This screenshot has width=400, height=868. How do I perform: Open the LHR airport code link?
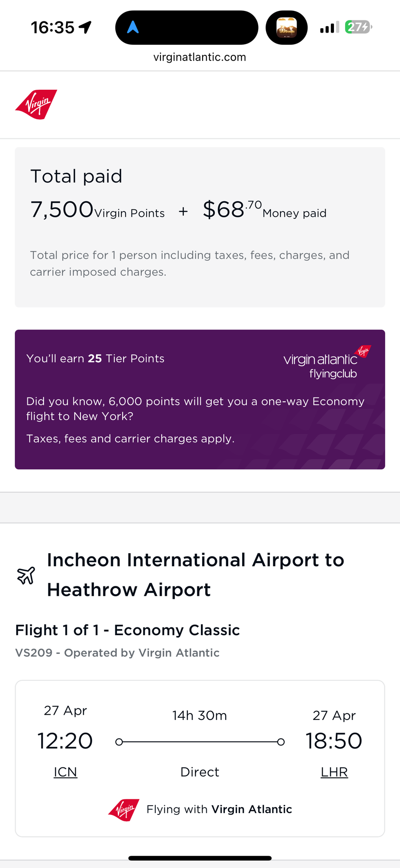click(x=334, y=772)
